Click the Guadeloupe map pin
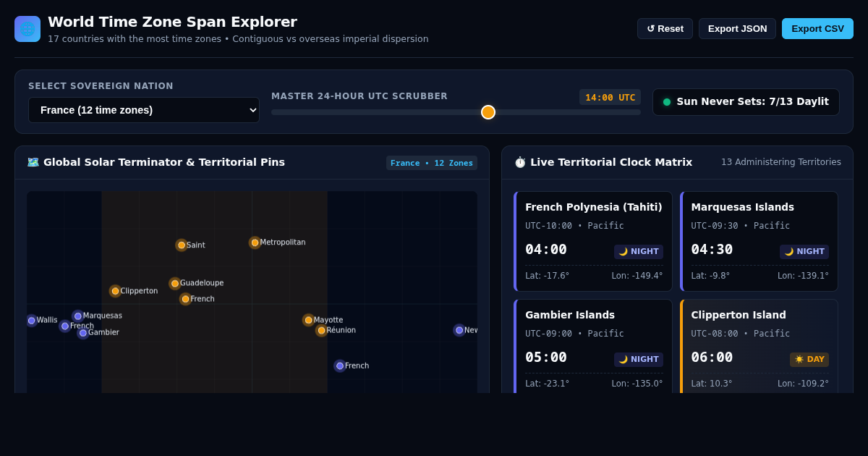868x456 pixels. (x=175, y=283)
